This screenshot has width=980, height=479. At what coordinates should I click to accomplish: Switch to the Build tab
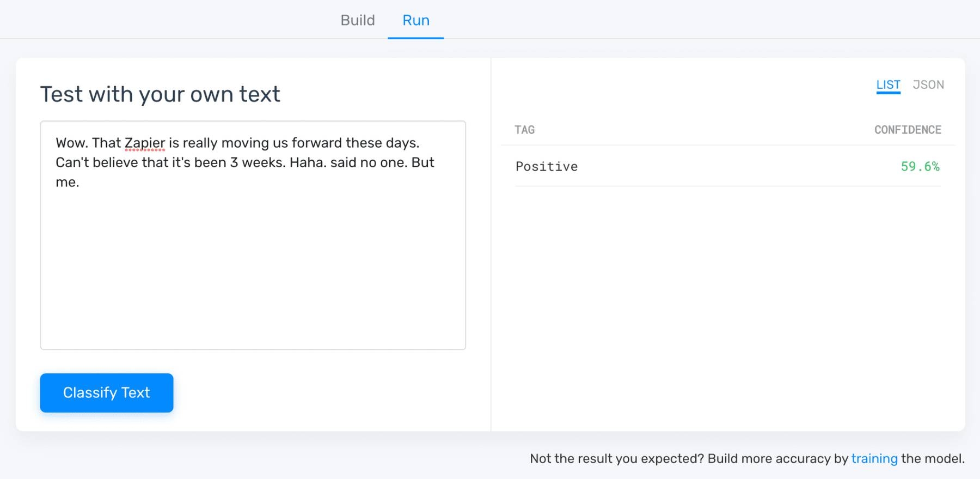[x=358, y=20]
